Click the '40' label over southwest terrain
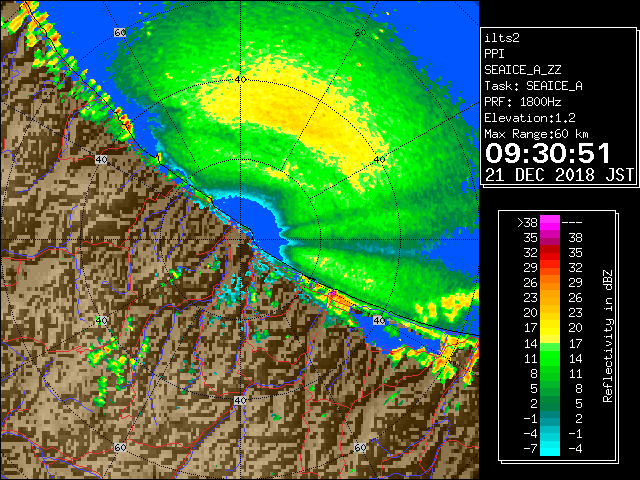 (102, 320)
